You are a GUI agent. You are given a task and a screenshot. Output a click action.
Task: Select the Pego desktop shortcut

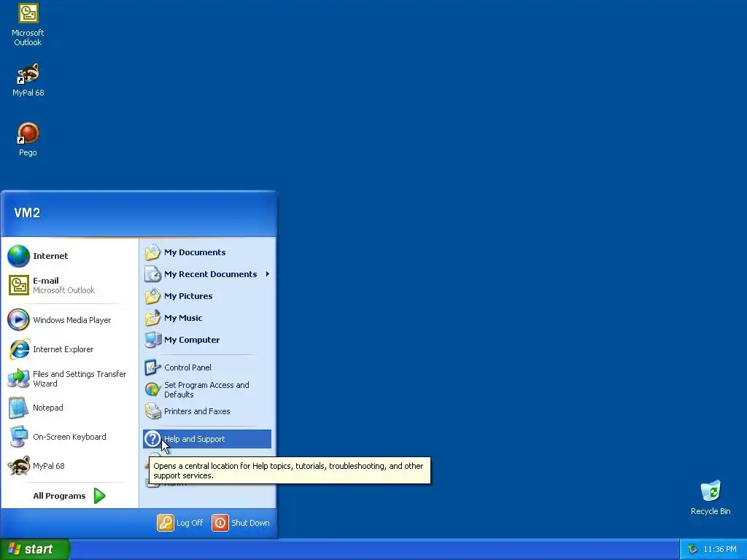(28, 139)
